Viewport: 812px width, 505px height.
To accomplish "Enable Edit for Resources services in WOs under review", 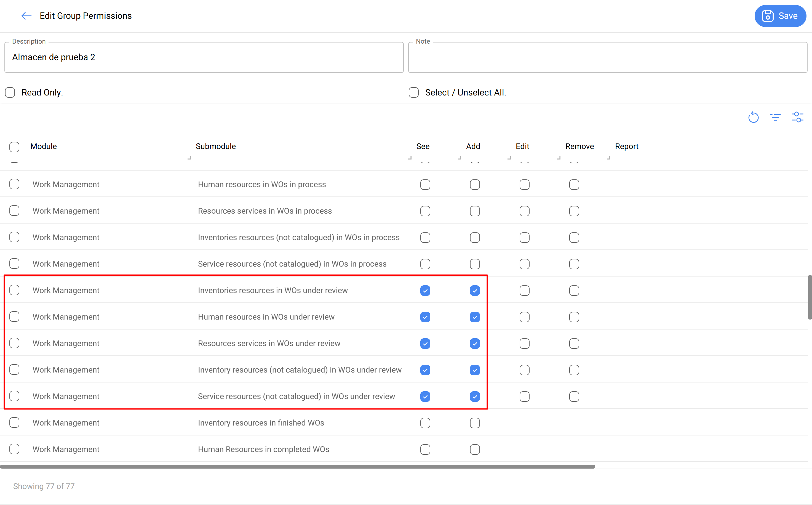I will [524, 344].
